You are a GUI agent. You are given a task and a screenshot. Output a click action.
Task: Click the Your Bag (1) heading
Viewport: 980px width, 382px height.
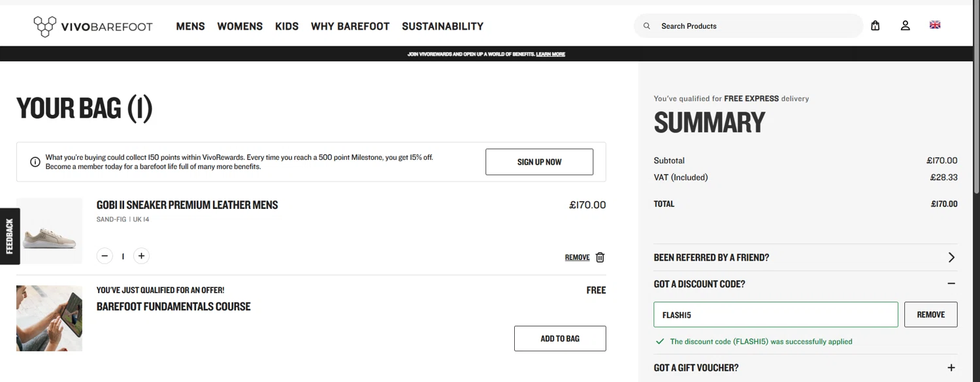pyautogui.click(x=84, y=108)
